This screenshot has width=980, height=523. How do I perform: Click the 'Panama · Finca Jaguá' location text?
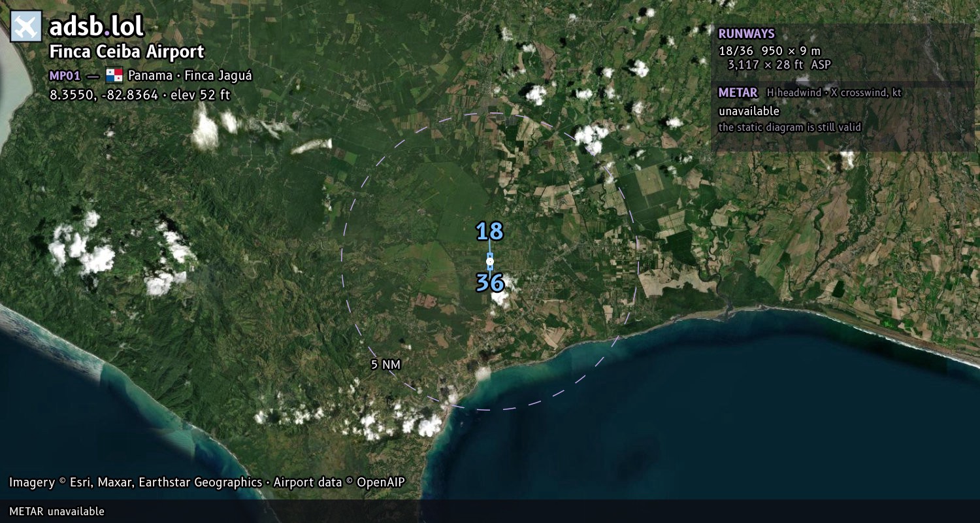[x=190, y=76]
